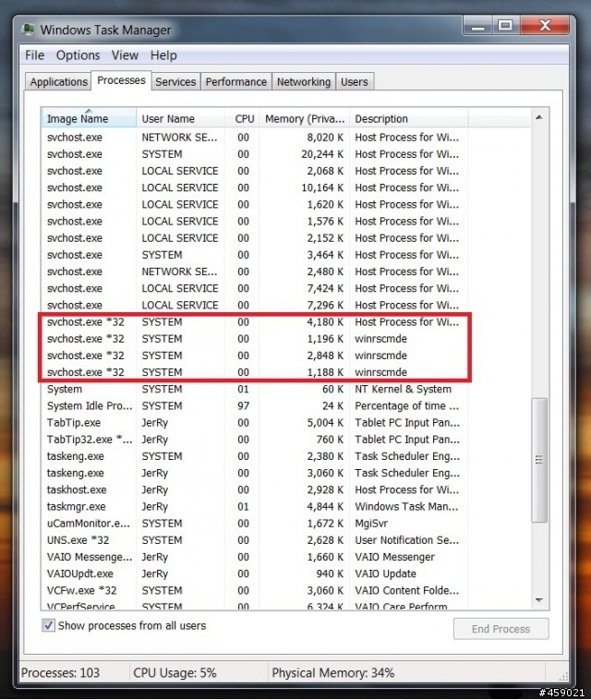Viewport: 591px width, 700px height.
Task: Switch to the Applications tab
Action: [58, 81]
